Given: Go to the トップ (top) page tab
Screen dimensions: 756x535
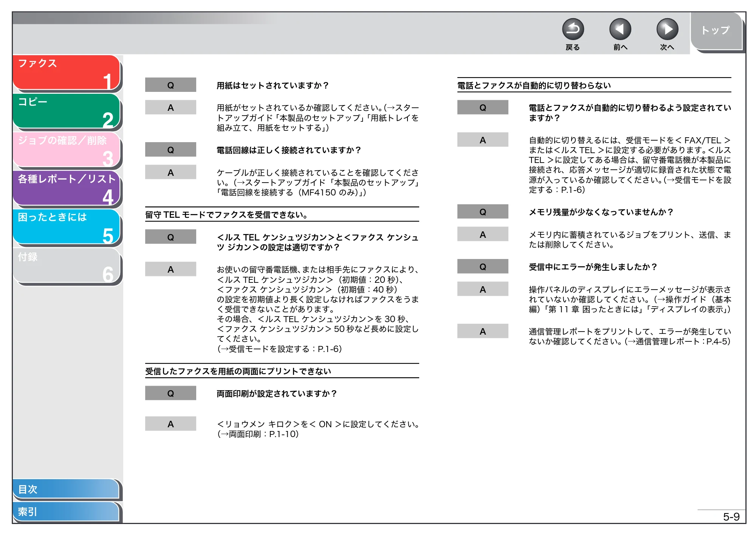Looking at the screenshot, I should [716, 31].
